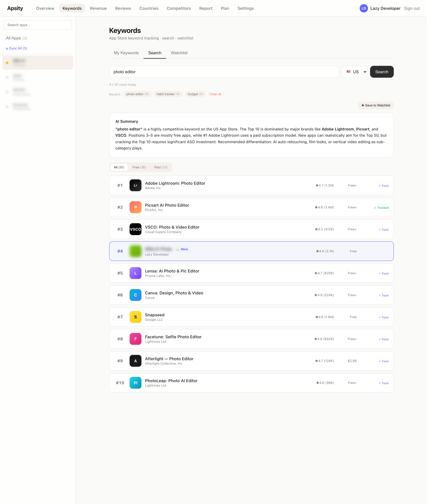
Task: Open the US country selector
Action: tap(355, 72)
